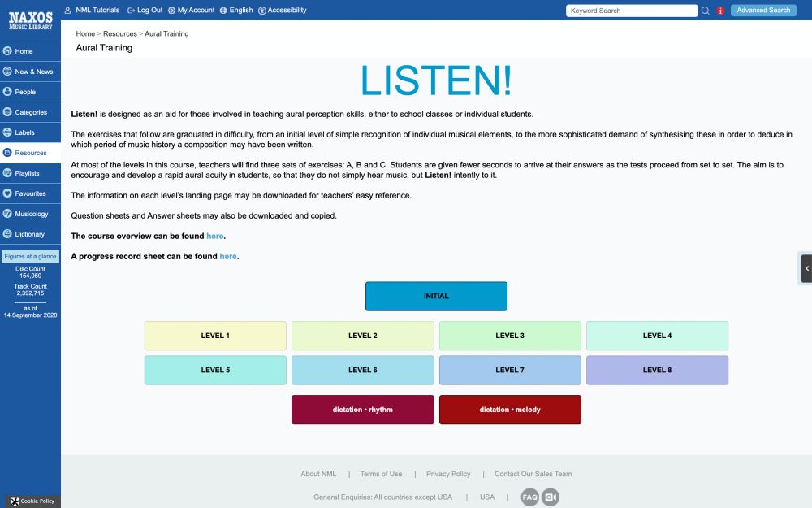Open Privacy Policy footer link
Viewport: 812px width, 508px height.
tap(448, 474)
